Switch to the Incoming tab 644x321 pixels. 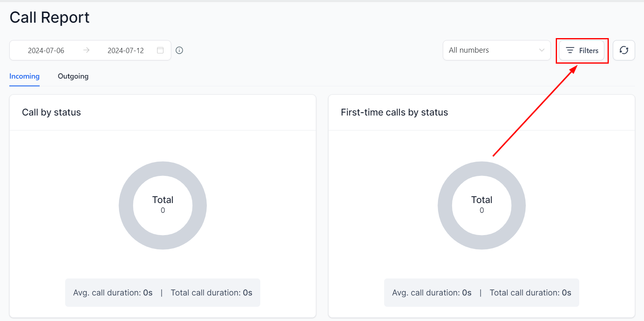click(24, 76)
